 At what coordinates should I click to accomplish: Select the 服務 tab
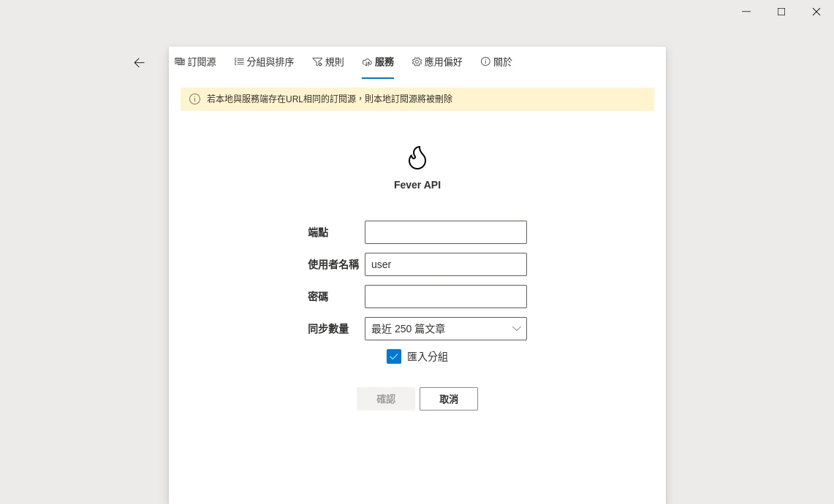[x=378, y=62]
